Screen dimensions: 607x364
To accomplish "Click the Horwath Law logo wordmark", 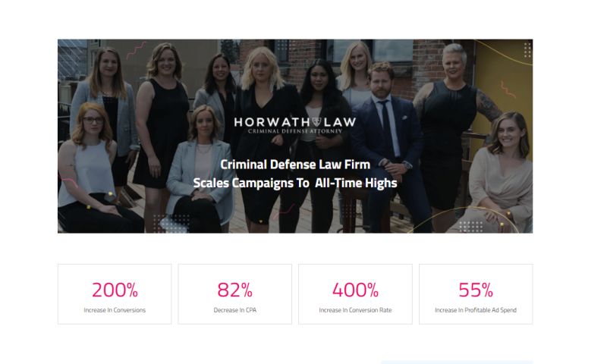I will pos(294,122).
